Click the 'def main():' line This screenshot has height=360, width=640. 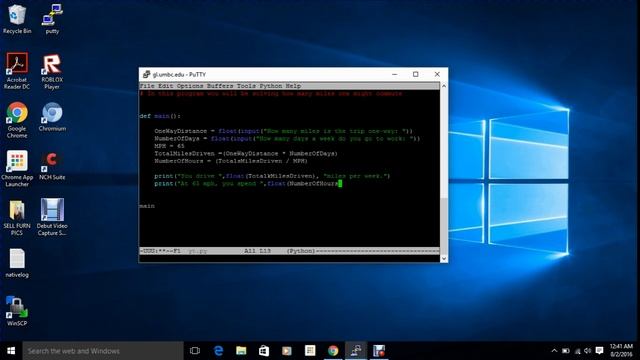click(x=160, y=116)
